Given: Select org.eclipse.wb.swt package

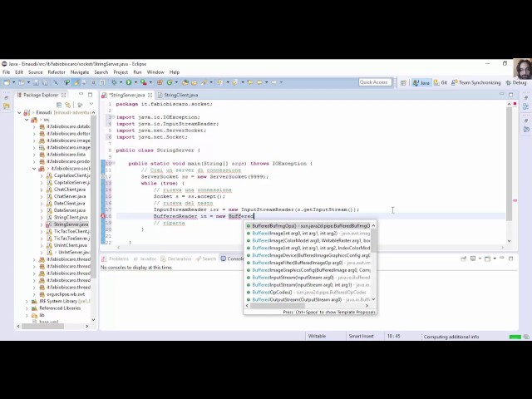Looking at the screenshot, I should 66,294.
